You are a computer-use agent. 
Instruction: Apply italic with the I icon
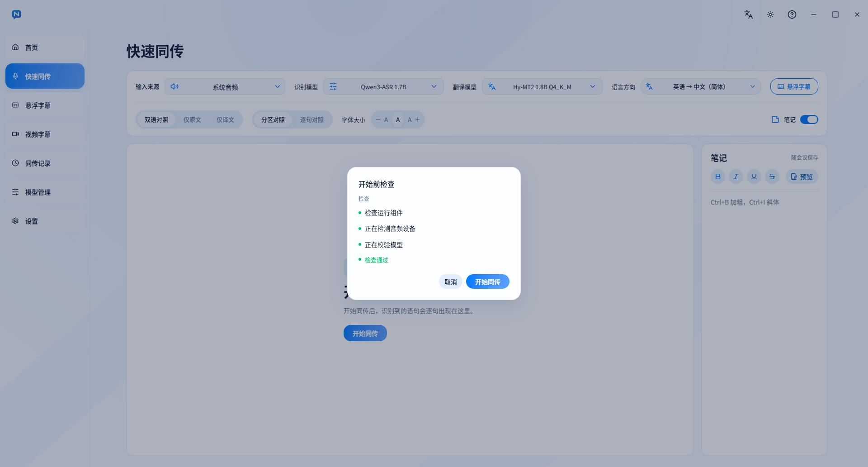[x=736, y=176]
